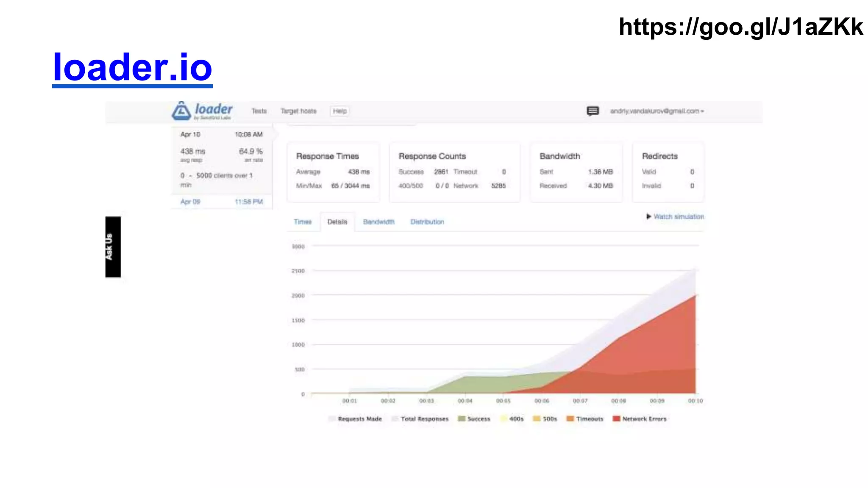Viewport: 868px width, 488px height.
Task: Click the Sent 1.38 MB value
Action: click(601, 172)
